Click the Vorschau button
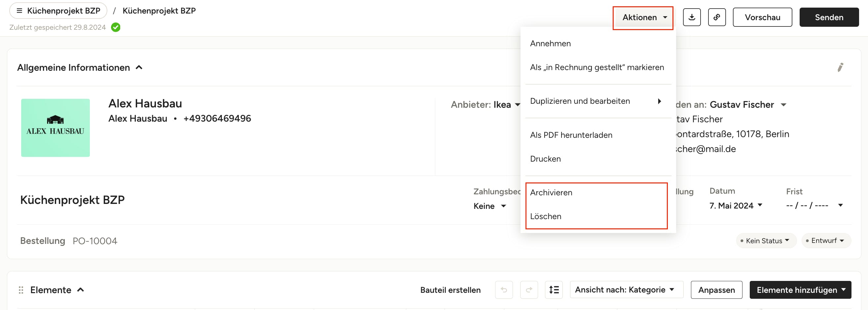Image resolution: width=868 pixels, height=310 pixels. [x=762, y=17]
